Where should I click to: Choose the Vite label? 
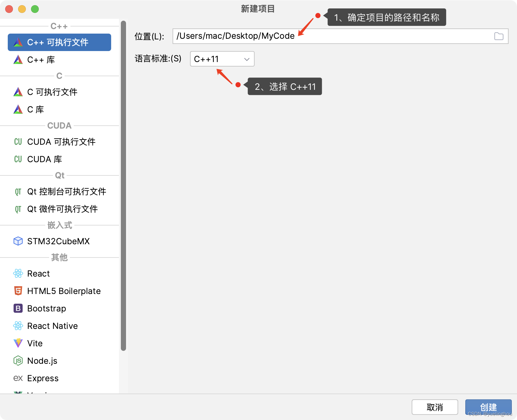click(35, 343)
